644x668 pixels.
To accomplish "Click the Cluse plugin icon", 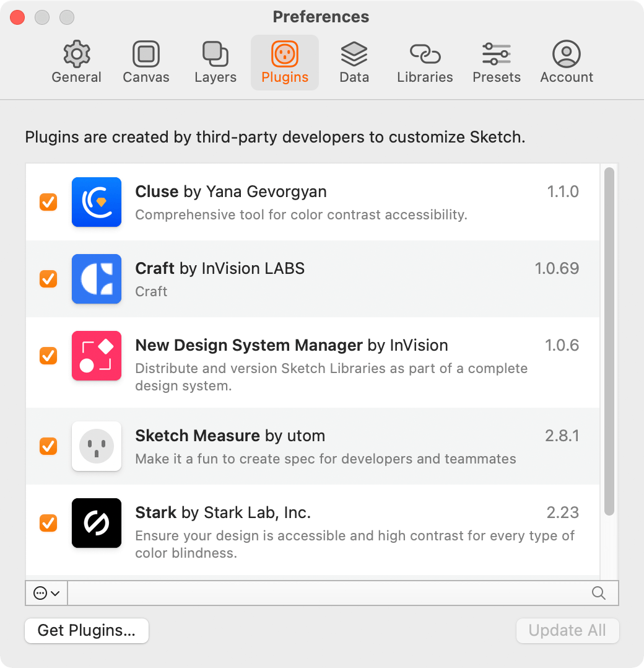I will (97, 202).
